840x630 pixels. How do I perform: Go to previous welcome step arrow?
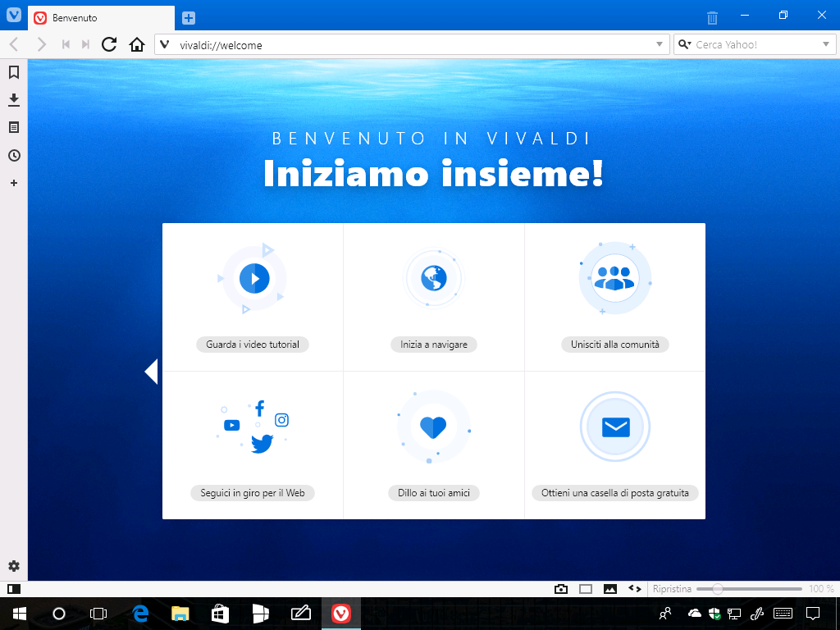[x=151, y=372]
